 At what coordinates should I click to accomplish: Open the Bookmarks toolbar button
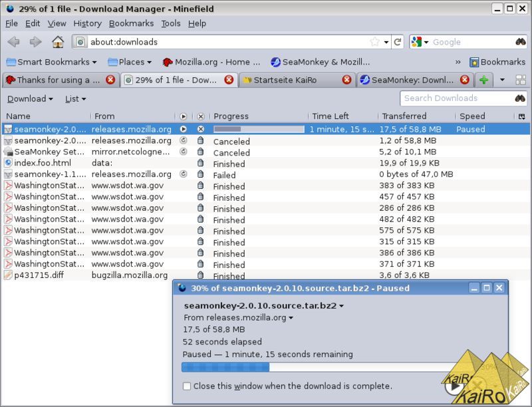point(497,62)
